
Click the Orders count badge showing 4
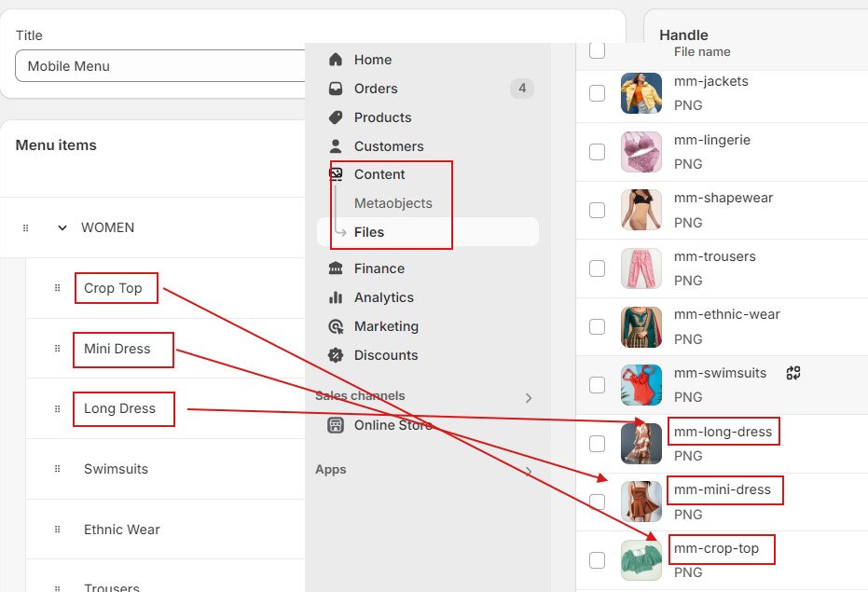(x=522, y=88)
